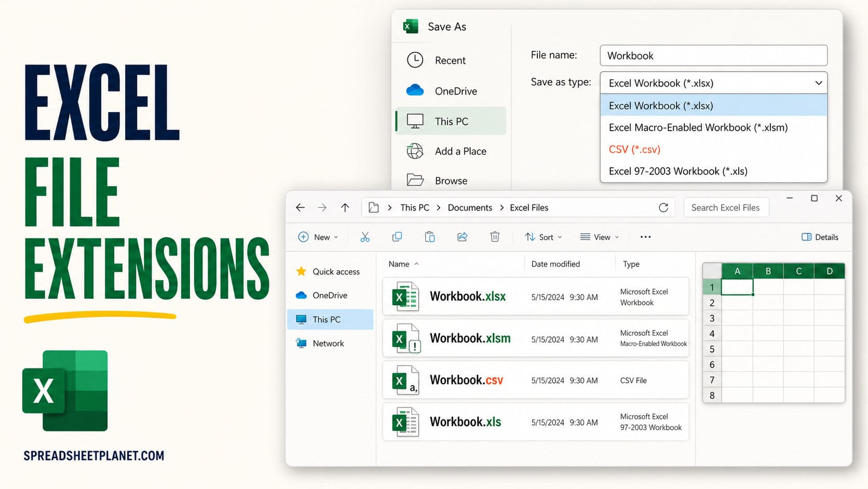Open the View dropdown
This screenshot has height=489, width=868.
pyautogui.click(x=600, y=237)
